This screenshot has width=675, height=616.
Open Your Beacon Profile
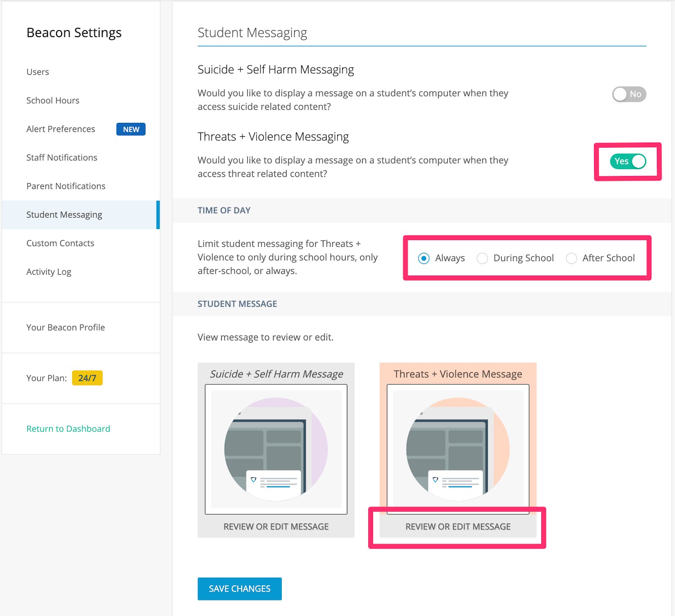point(65,327)
